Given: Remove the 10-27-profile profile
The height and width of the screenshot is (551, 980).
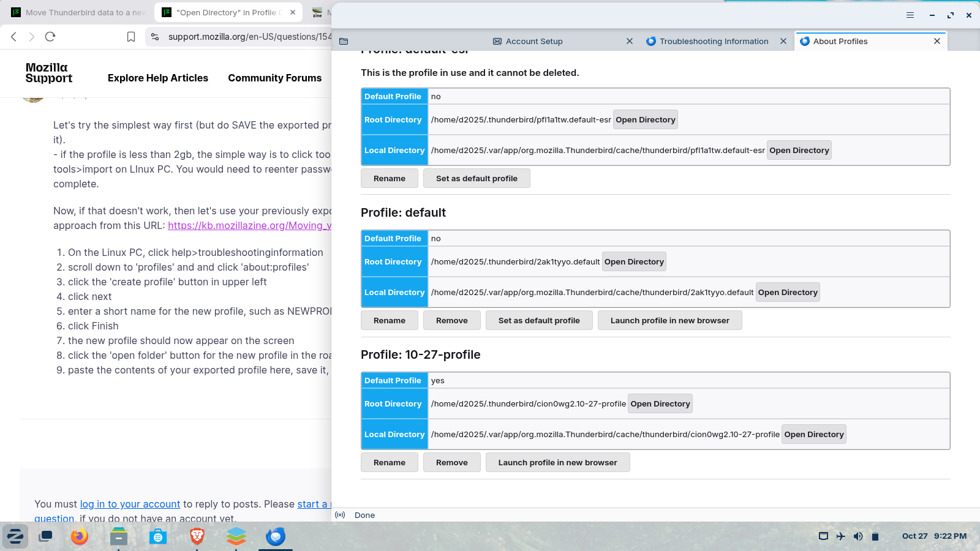Looking at the screenshot, I should (x=451, y=463).
